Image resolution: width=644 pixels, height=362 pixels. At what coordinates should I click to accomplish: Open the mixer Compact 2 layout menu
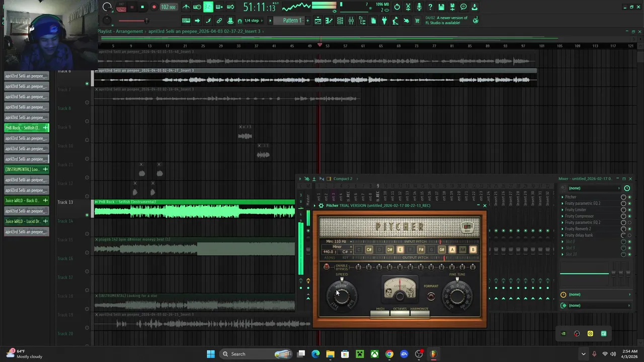pos(343,178)
